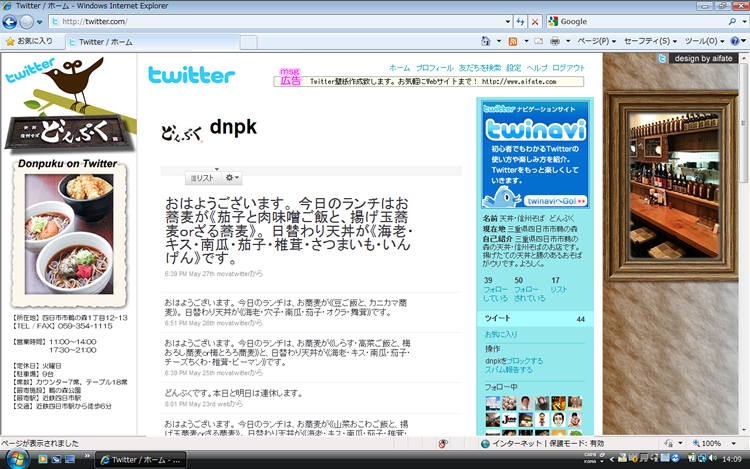The height and width of the screenshot is (469, 750).
Task: Click the どんぶく profile avatar image
Action: tap(182, 133)
